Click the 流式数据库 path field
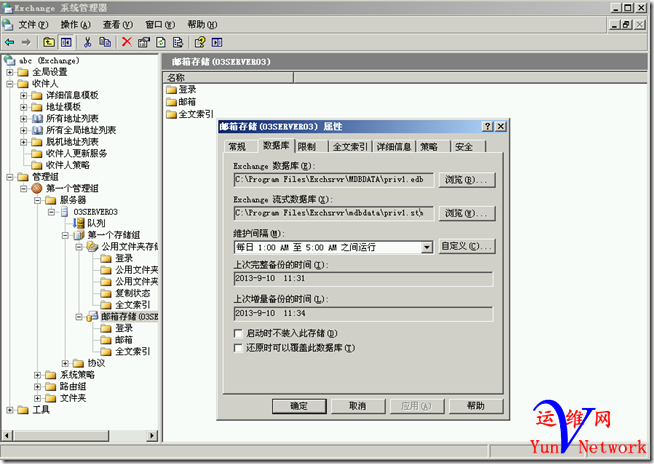Viewport: 654px width, 464px height. coord(334,213)
